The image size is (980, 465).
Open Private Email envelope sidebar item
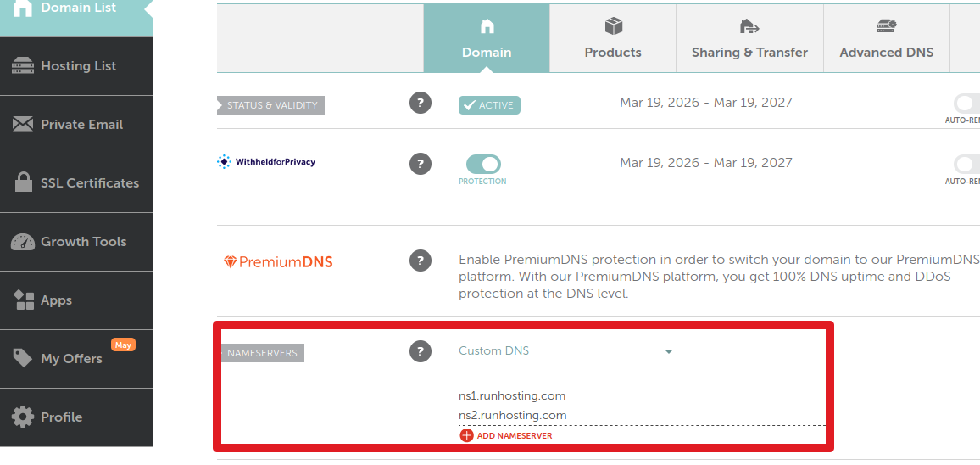(23, 124)
